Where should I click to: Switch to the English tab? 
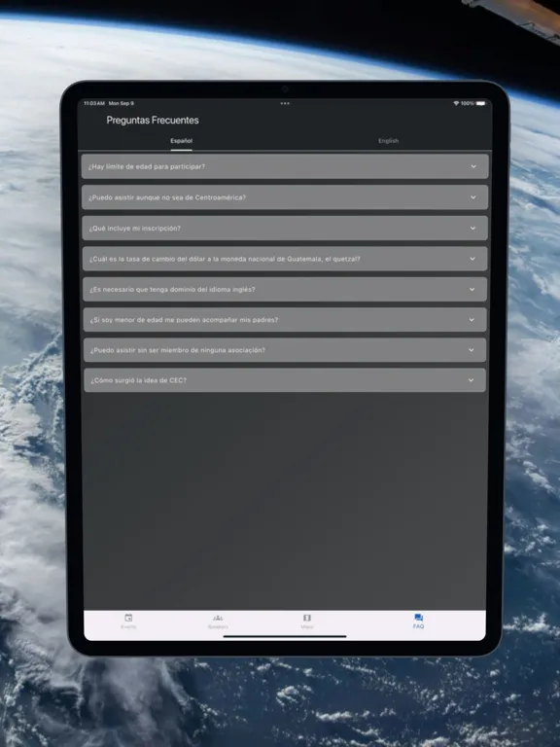point(389,141)
